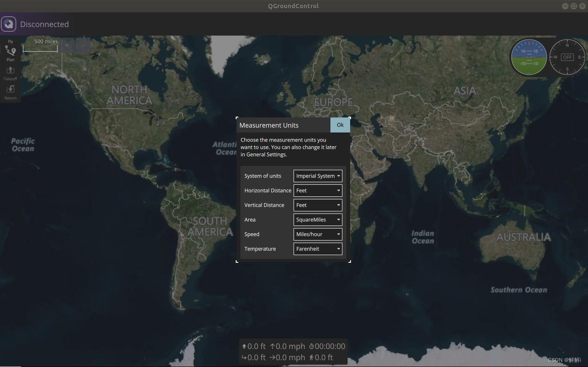The width and height of the screenshot is (588, 367).
Task: Click the attitude indicator instrument
Action: pos(529,57)
